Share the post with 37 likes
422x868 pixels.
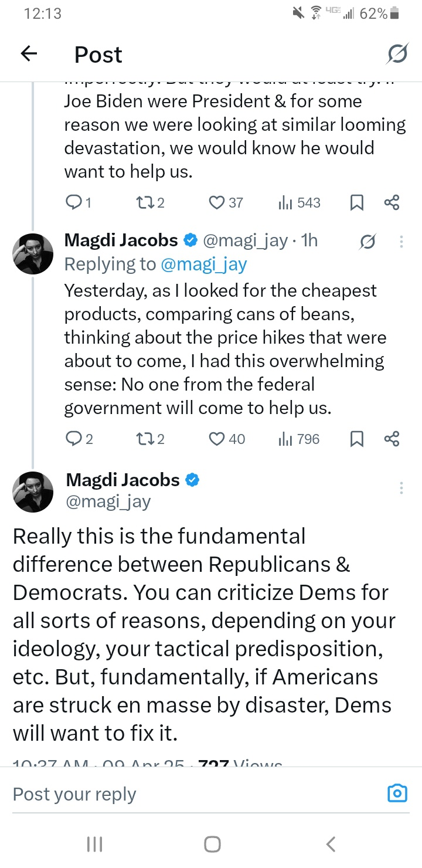click(x=392, y=203)
